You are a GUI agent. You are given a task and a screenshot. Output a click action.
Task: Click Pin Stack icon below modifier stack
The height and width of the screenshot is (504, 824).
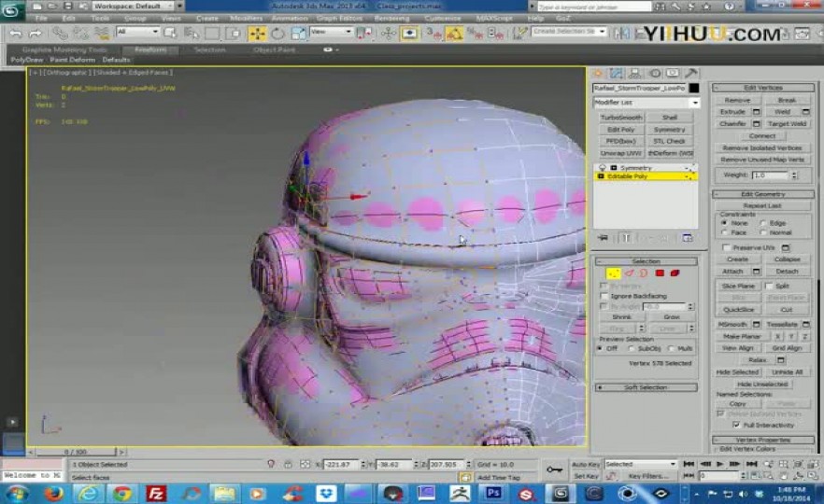tap(603, 238)
